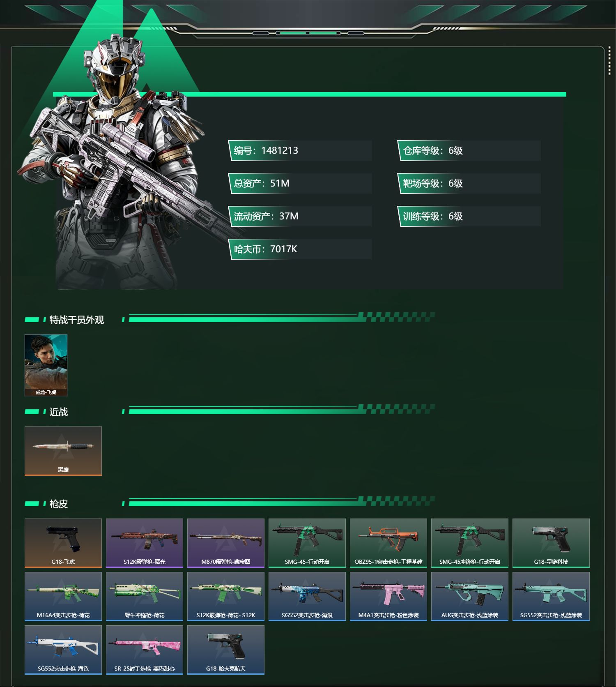Open the G18-哈夫克航天 pistol skin
Image resolution: width=616 pixels, height=687 pixels.
tap(226, 650)
